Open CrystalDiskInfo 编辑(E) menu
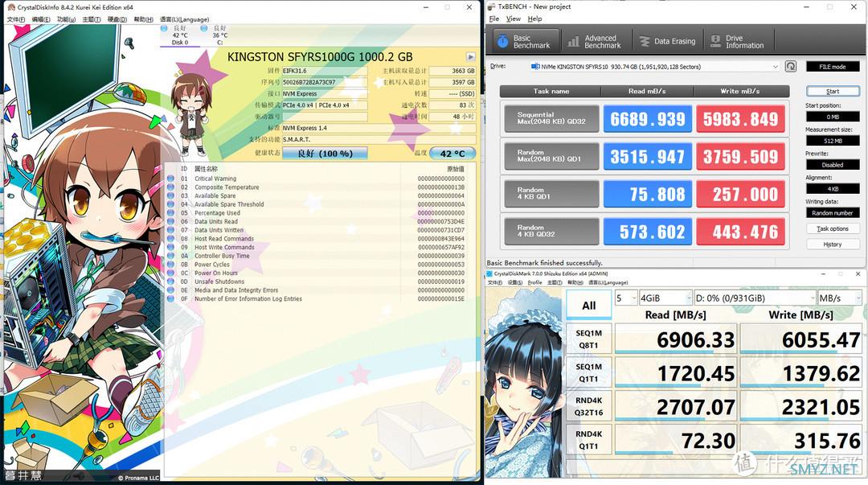 [x=40, y=19]
